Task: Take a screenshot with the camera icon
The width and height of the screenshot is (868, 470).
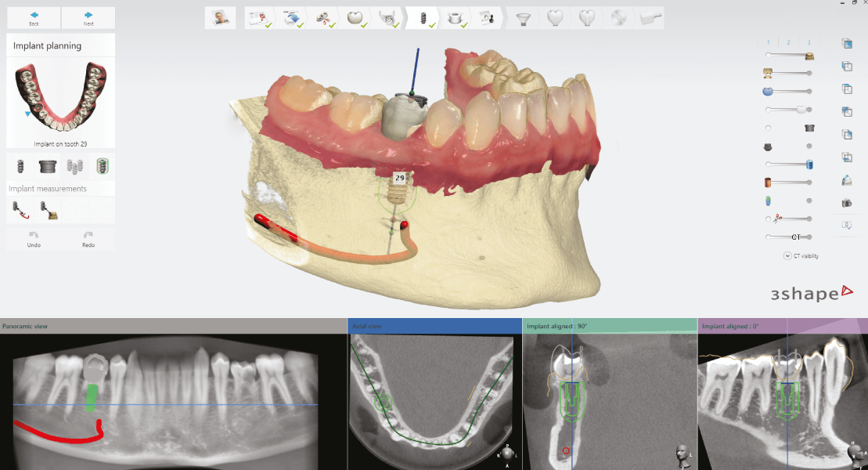Action: pyautogui.click(x=846, y=203)
